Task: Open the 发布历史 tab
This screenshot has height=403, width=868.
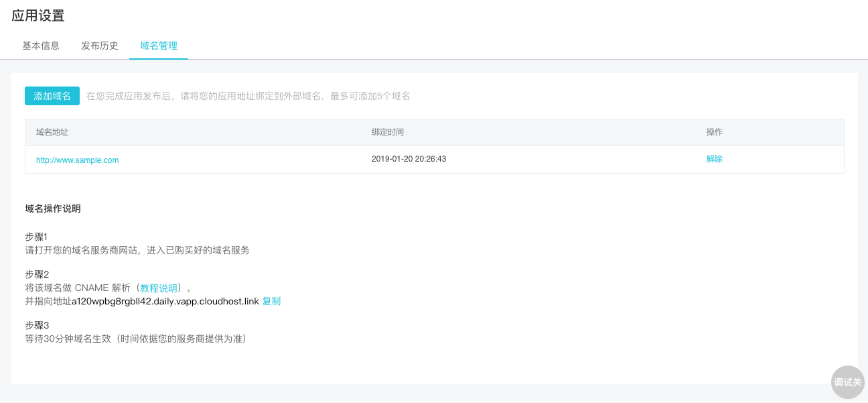Action: [x=100, y=46]
